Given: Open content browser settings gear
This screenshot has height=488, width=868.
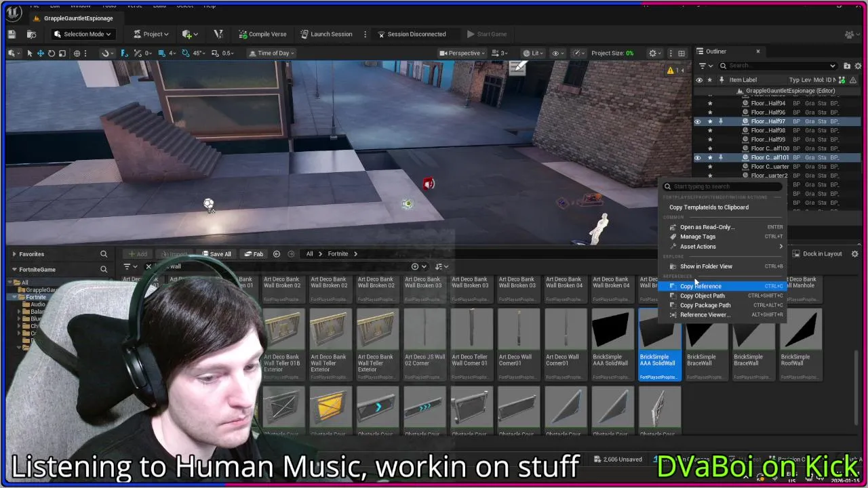Looking at the screenshot, I should 854,253.
